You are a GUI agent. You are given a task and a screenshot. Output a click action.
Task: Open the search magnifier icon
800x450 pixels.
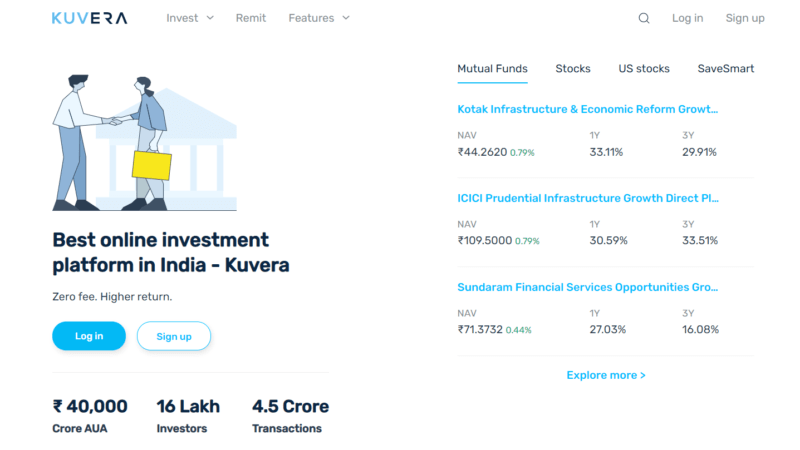click(x=644, y=18)
